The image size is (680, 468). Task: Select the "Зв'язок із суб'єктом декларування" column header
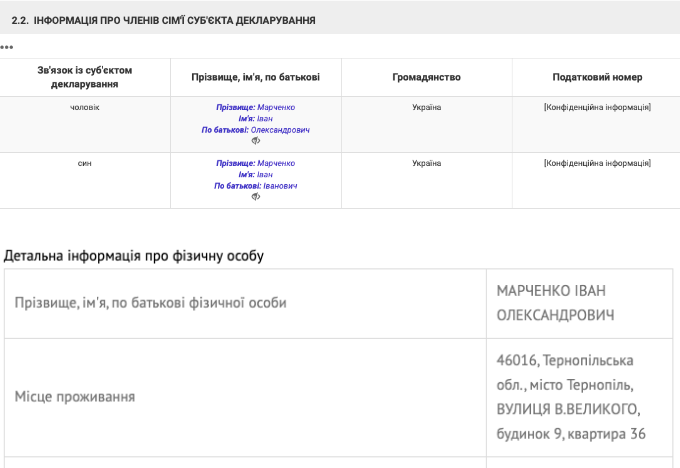coord(85,77)
